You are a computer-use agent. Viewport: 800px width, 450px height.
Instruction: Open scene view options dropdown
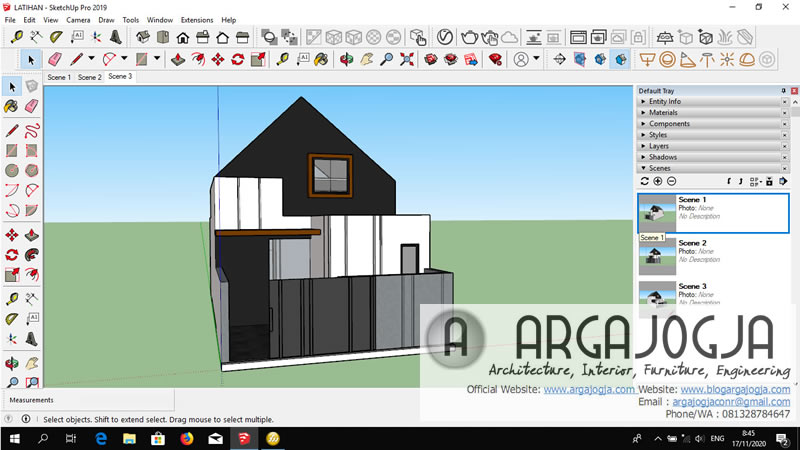pyautogui.click(x=756, y=182)
